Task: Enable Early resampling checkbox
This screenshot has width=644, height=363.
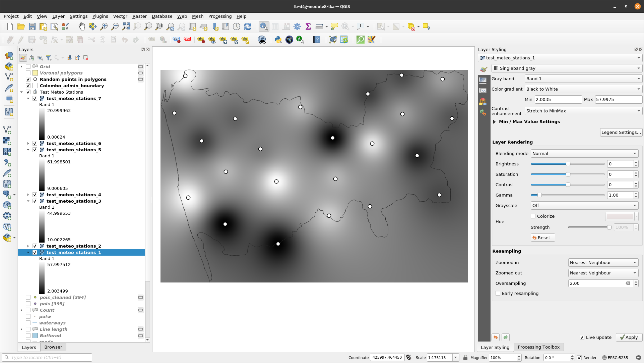Action: [498, 293]
